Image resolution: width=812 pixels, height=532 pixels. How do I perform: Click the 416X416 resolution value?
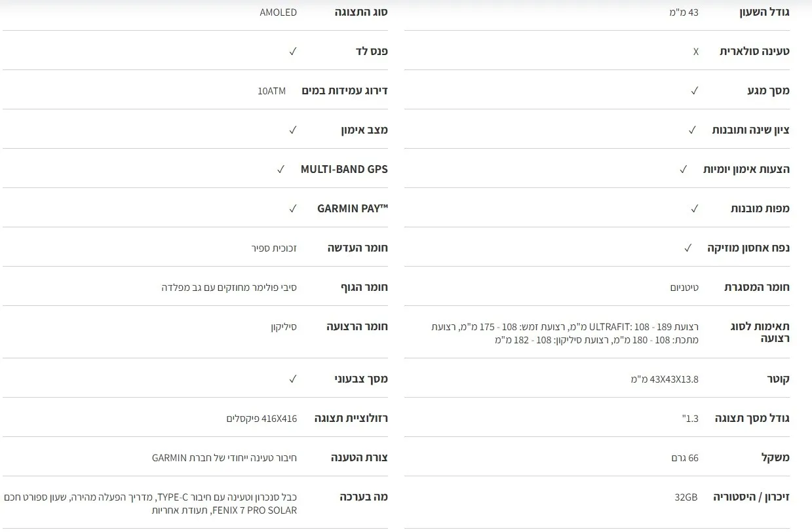[261, 418]
